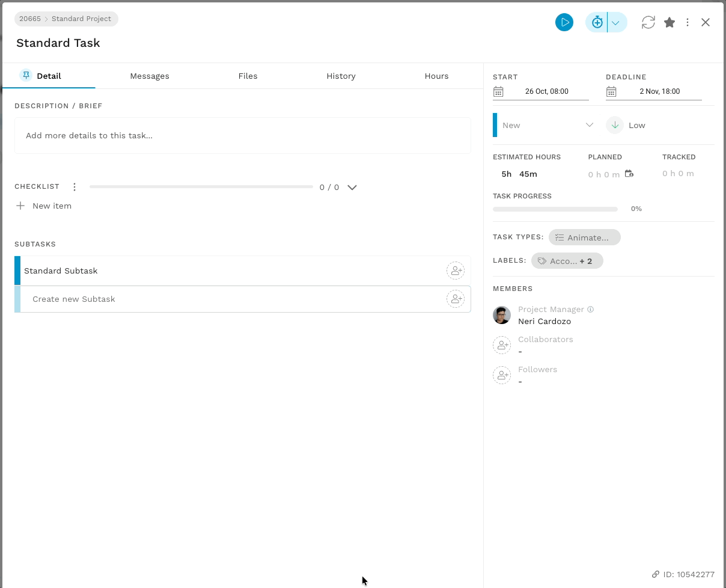Switch to the Messages tab

150,76
